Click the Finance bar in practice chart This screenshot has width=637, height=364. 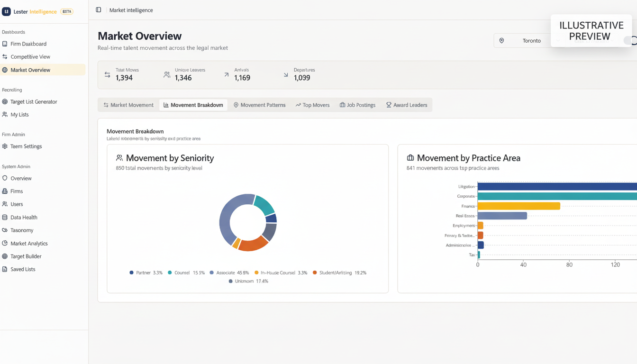click(x=519, y=206)
